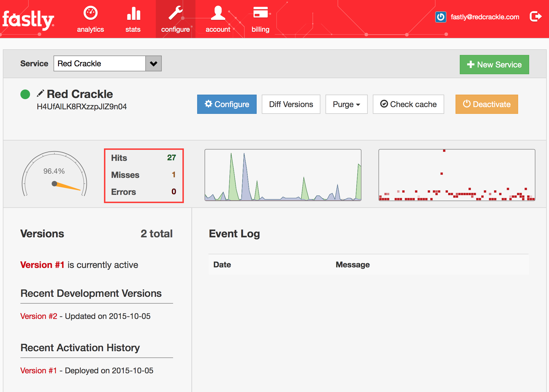Click the Service dropdown arrow button
549x392 pixels.
[154, 63]
